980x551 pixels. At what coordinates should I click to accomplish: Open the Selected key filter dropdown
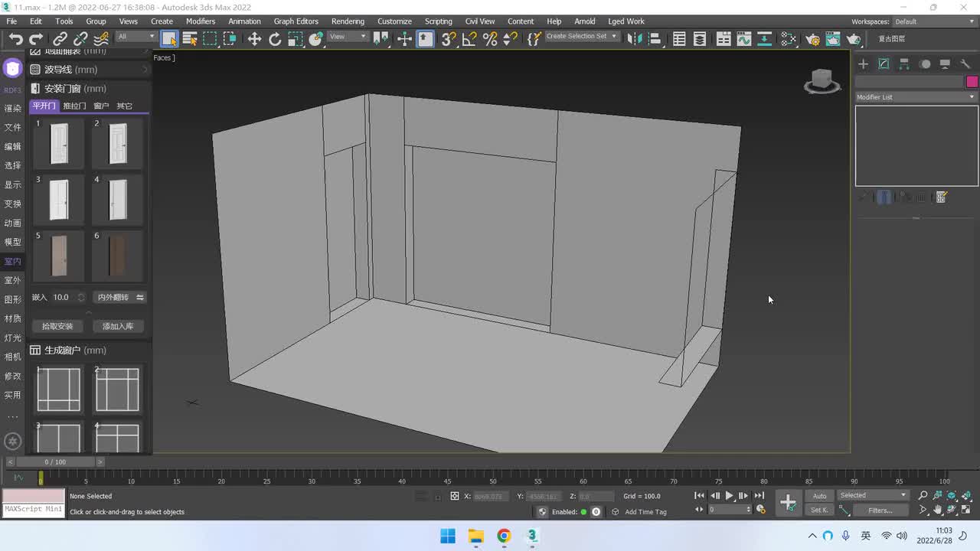(873, 496)
